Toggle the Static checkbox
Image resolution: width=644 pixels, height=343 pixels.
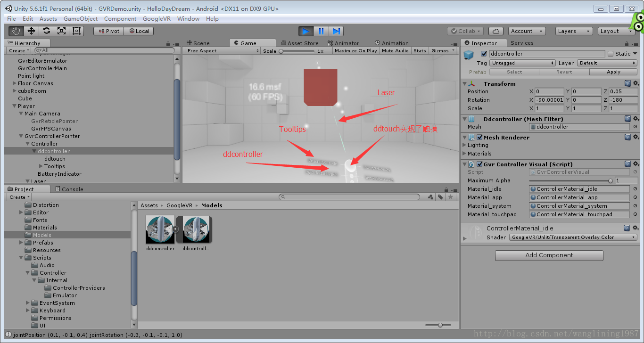(x=611, y=54)
